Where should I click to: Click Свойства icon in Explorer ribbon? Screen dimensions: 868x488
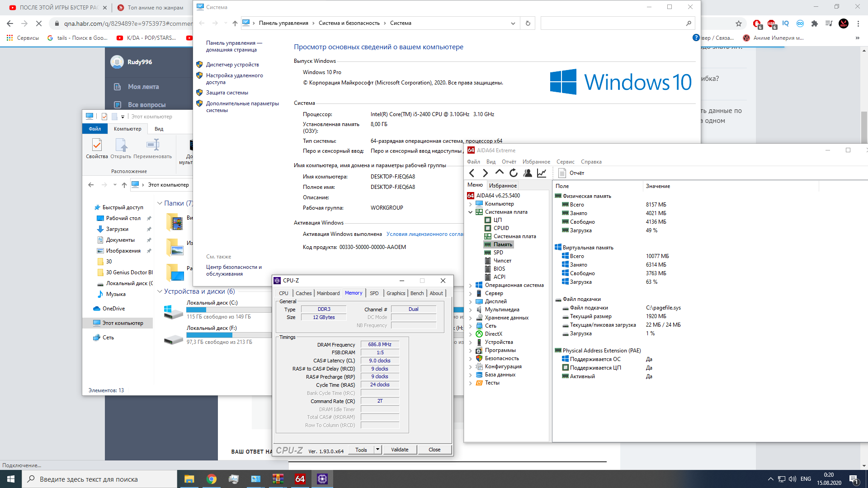97,149
